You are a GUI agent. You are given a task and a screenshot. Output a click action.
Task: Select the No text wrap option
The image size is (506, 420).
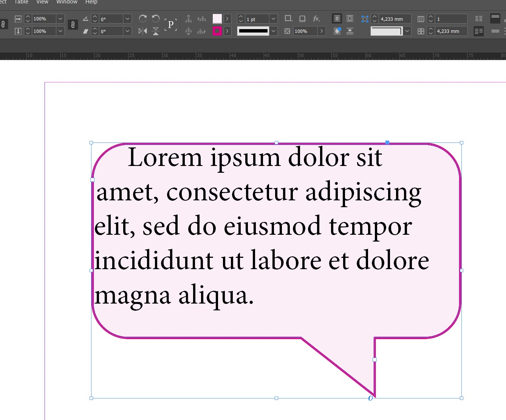(337, 19)
